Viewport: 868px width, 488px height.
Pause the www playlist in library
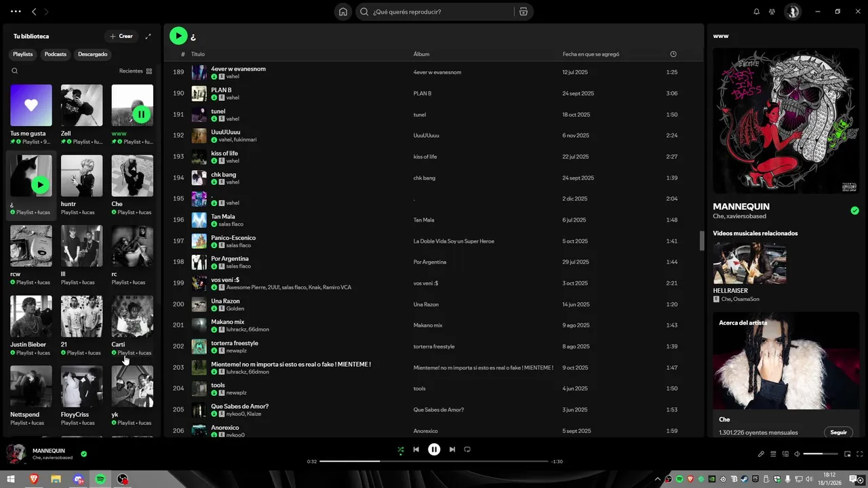[x=141, y=114]
